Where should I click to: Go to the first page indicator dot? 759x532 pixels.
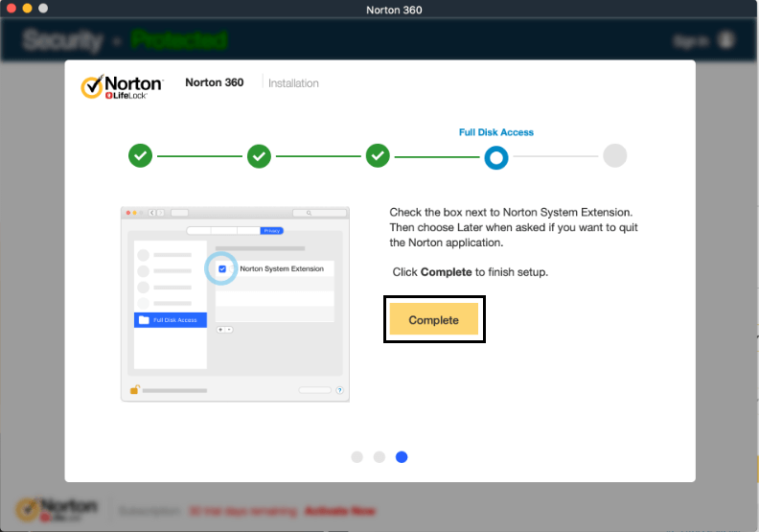click(x=357, y=457)
